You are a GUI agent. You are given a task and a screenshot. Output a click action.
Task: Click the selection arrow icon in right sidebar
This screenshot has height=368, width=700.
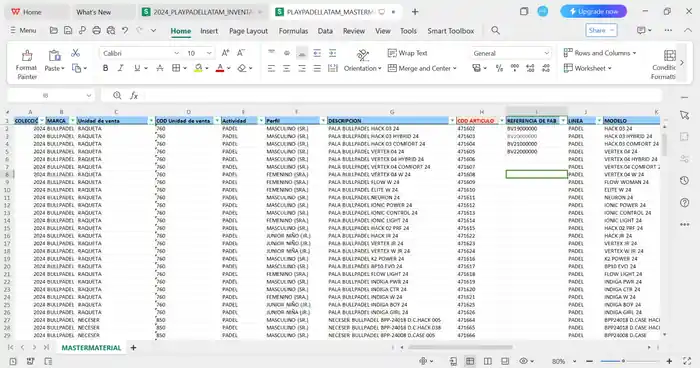click(684, 115)
